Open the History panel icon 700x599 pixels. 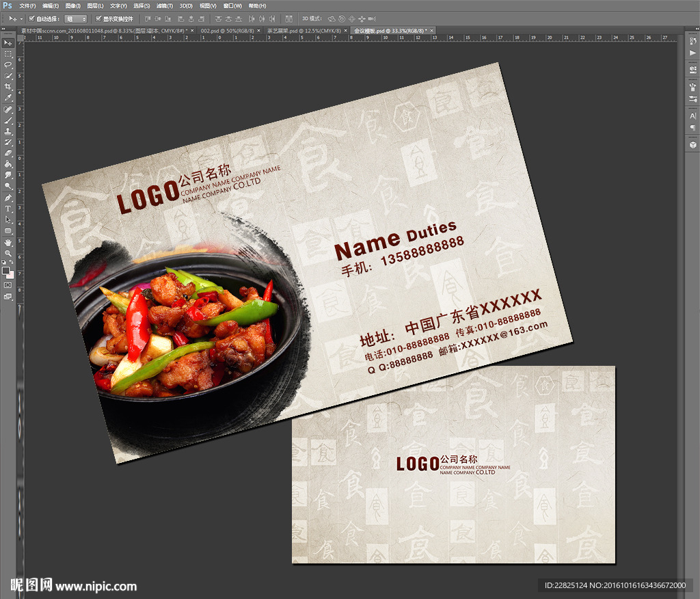click(693, 41)
